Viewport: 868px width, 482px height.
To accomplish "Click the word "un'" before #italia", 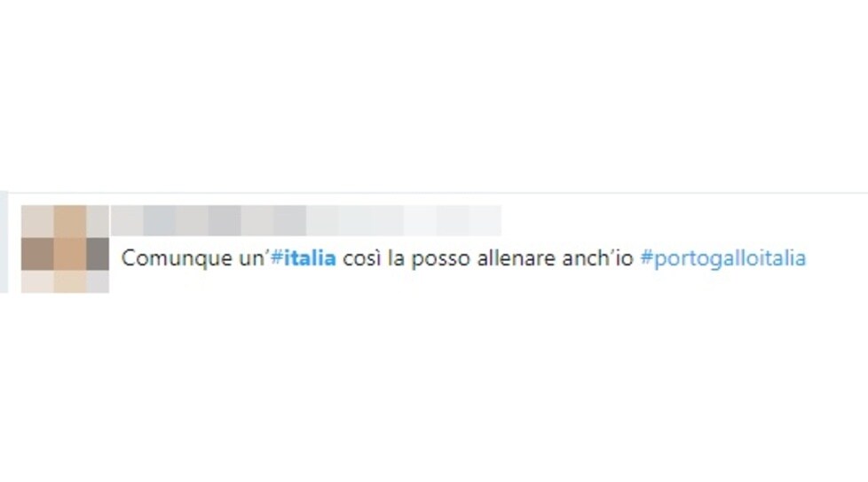I will tap(254, 258).
